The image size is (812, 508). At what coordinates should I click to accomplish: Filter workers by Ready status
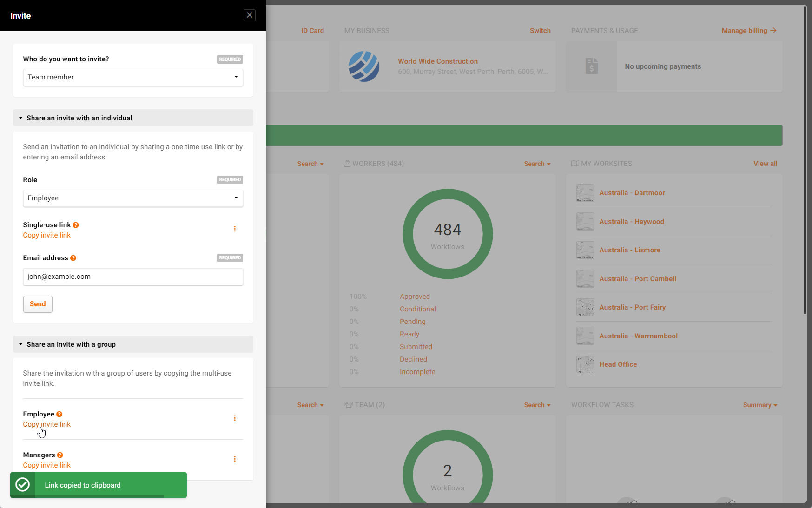tap(409, 334)
